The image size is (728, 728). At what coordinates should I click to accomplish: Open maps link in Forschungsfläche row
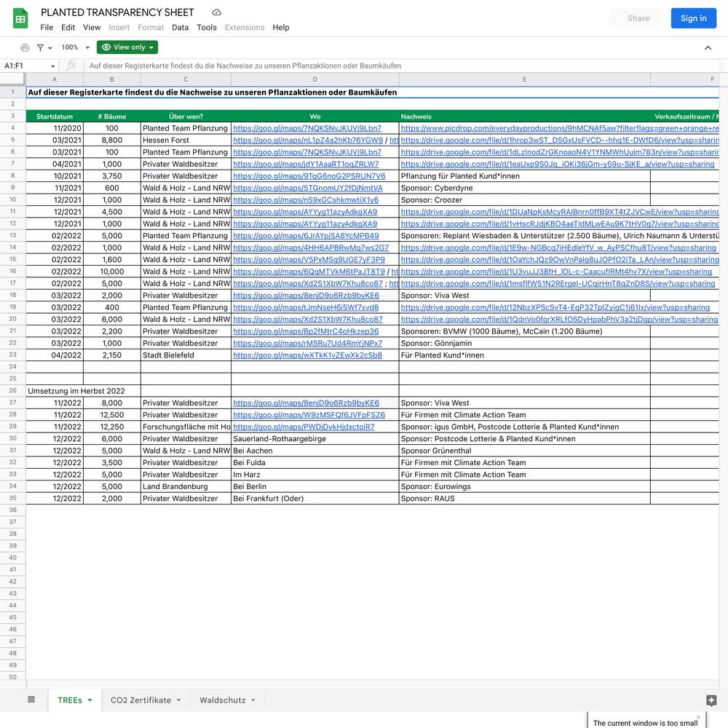click(304, 427)
